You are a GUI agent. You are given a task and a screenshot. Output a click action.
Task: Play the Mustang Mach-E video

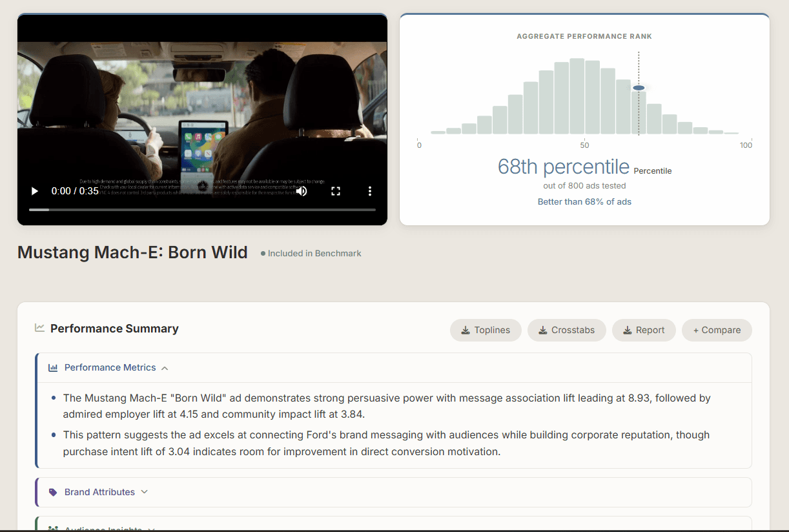35,191
